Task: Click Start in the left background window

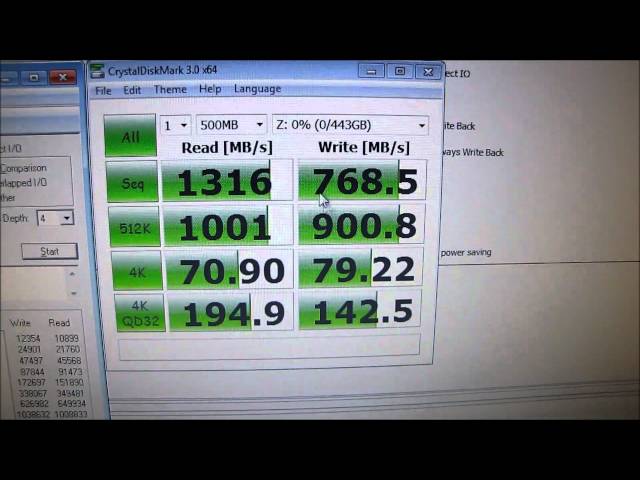Action: click(49, 251)
